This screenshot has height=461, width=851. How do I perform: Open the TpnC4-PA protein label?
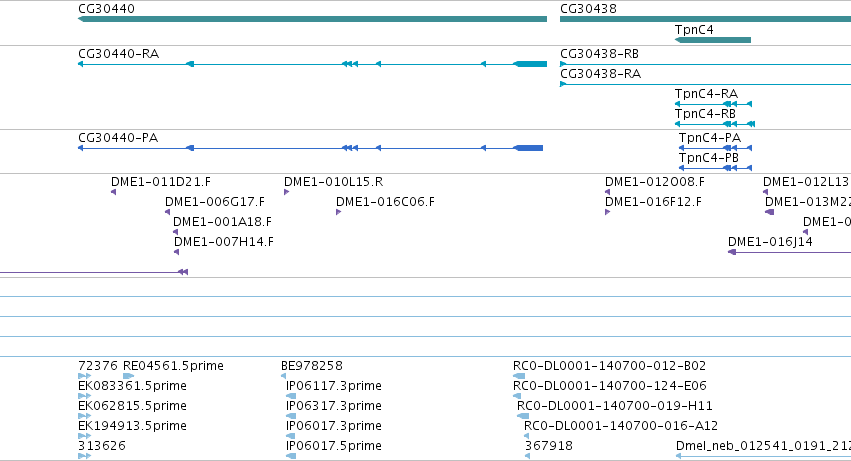(710, 138)
